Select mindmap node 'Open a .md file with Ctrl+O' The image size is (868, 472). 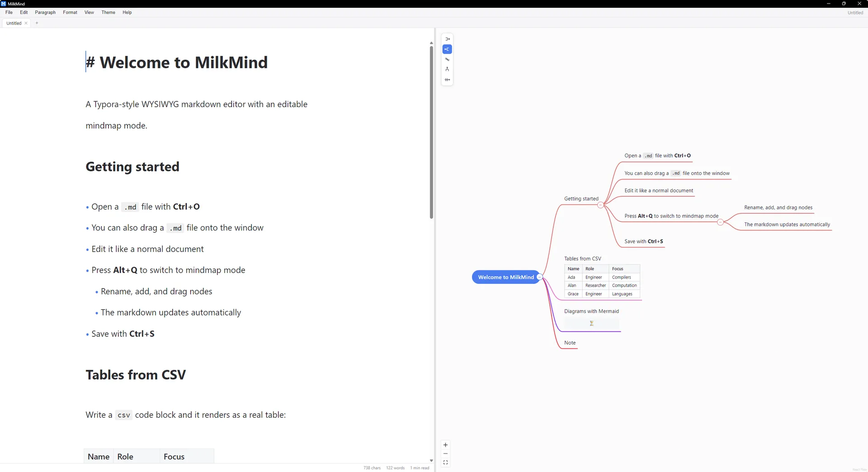point(657,156)
